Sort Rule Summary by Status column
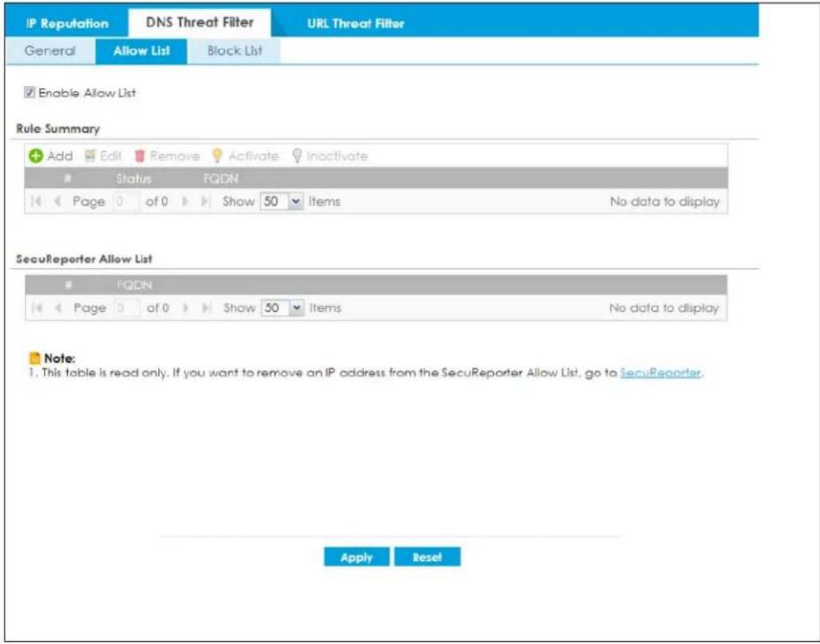Image resolution: width=820 pixels, height=644 pixels. [133, 178]
